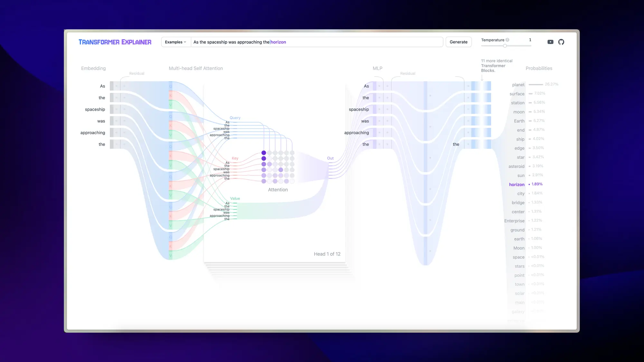The height and width of the screenshot is (362, 644).
Task: Select the 'ship' probability entry
Action: click(520, 139)
